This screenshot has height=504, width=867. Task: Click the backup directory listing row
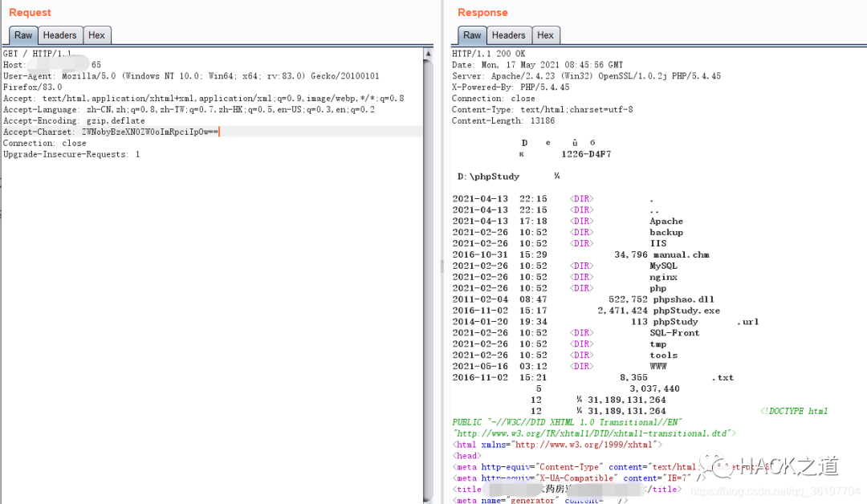tap(568, 232)
